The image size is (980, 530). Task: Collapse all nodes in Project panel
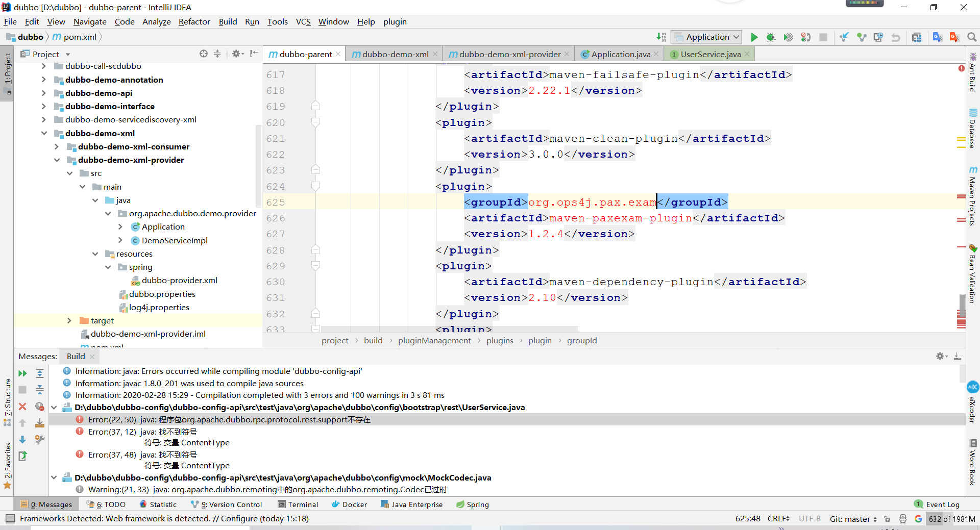217,54
